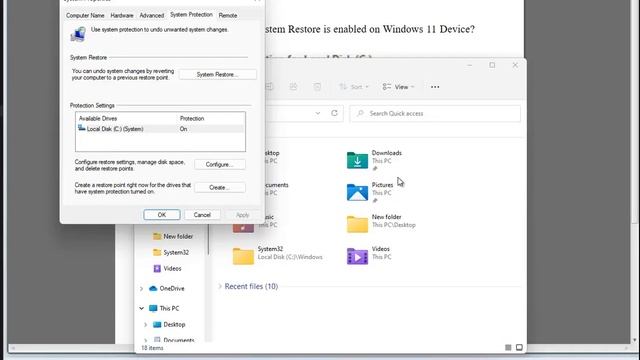Switch to large icons view in status bar

(x=519, y=347)
